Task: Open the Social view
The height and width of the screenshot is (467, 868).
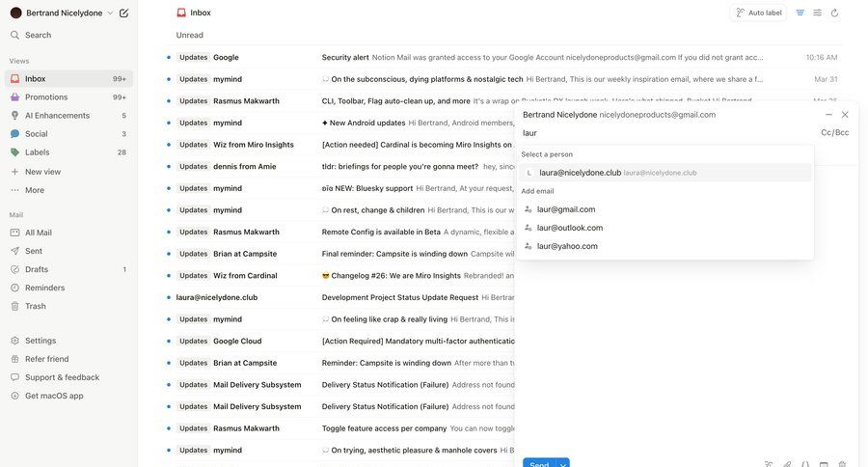Action: pyautogui.click(x=68, y=133)
